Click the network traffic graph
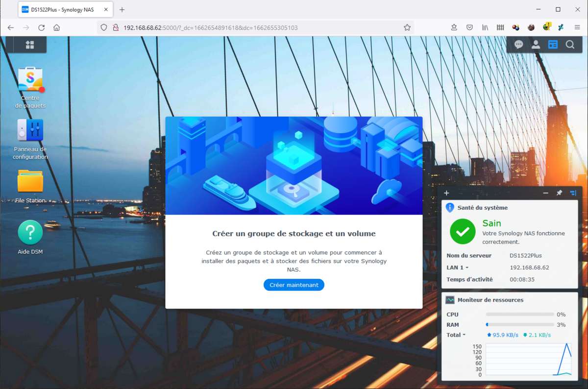Screen dimensions: 588x389 pyautogui.click(x=528, y=360)
